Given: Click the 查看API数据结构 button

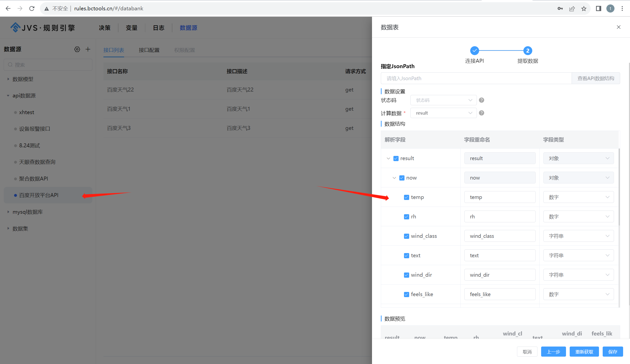Looking at the screenshot, I should point(596,78).
